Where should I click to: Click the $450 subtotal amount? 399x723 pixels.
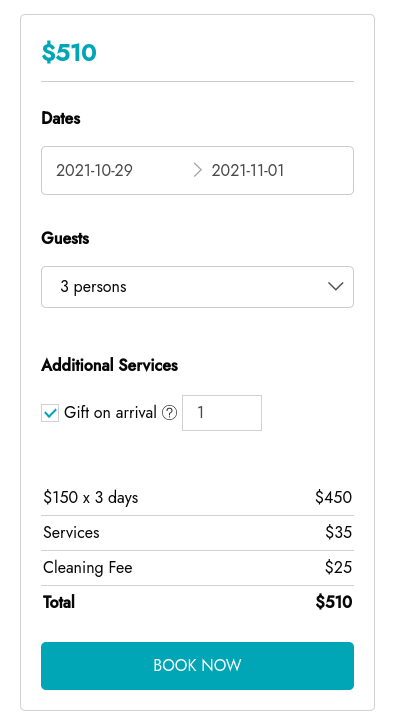tap(333, 497)
